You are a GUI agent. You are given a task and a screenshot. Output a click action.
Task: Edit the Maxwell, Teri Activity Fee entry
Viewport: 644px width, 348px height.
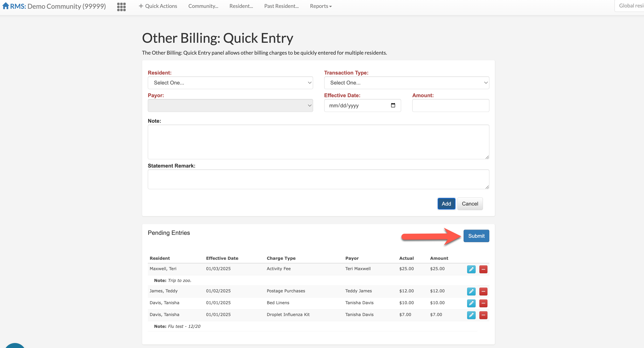pyautogui.click(x=471, y=269)
